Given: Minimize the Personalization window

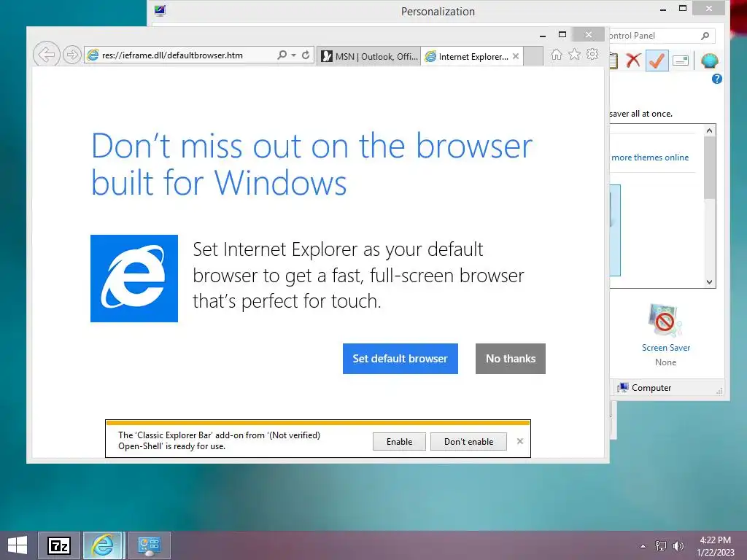Looking at the screenshot, I should 663,9.
